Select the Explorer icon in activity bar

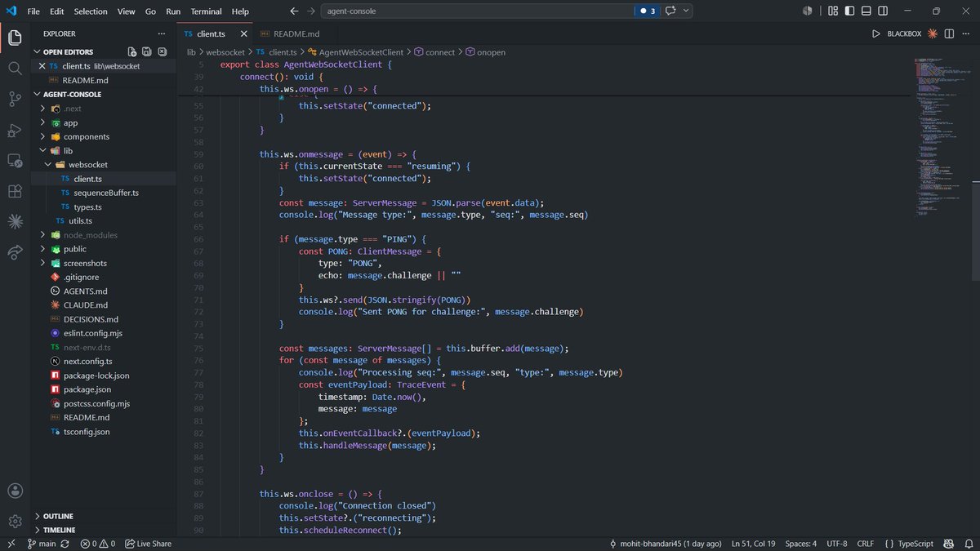pyautogui.click(x=15, y=38)
